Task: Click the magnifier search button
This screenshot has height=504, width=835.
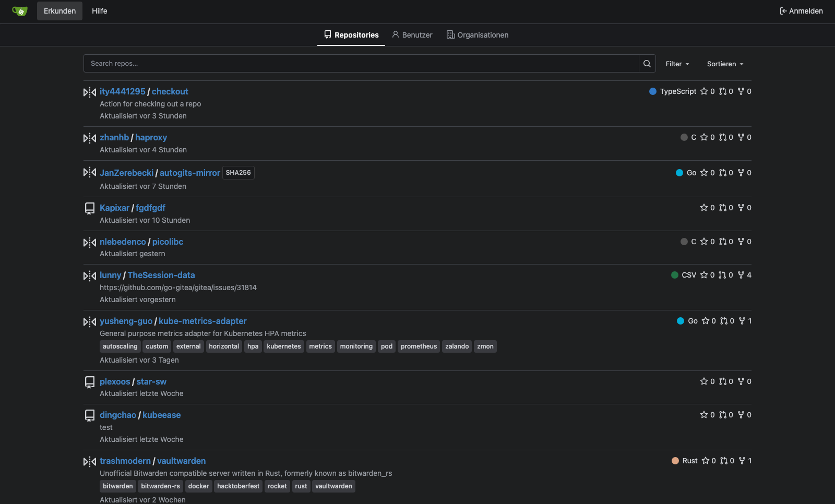Action: click(647, 64)
